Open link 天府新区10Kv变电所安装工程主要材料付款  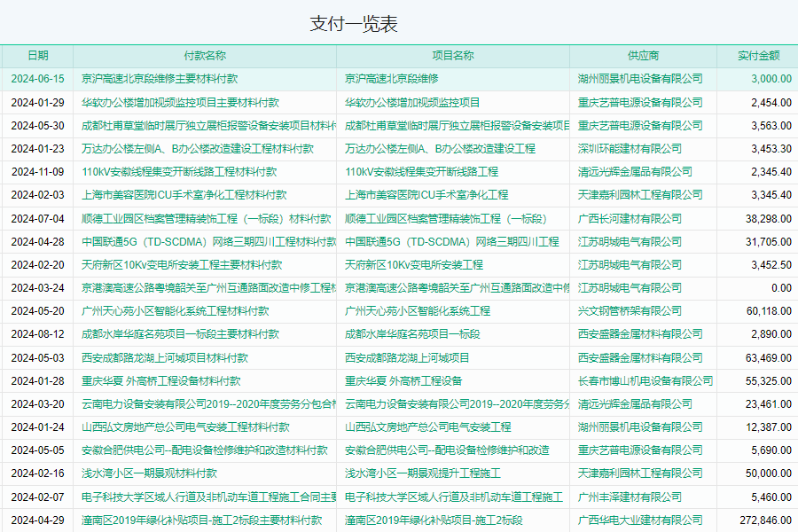[182, 265]
